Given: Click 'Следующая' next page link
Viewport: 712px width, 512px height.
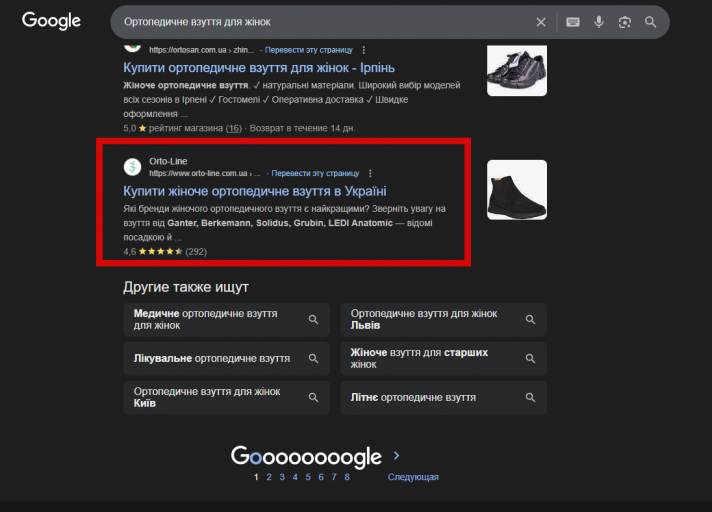Looking at the screenshot, I should click(x=413, y=477).
